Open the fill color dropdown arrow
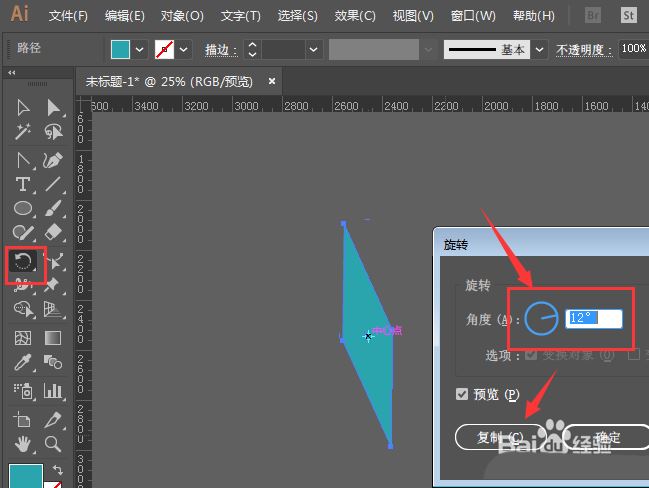649x488 pixels. 139,50
